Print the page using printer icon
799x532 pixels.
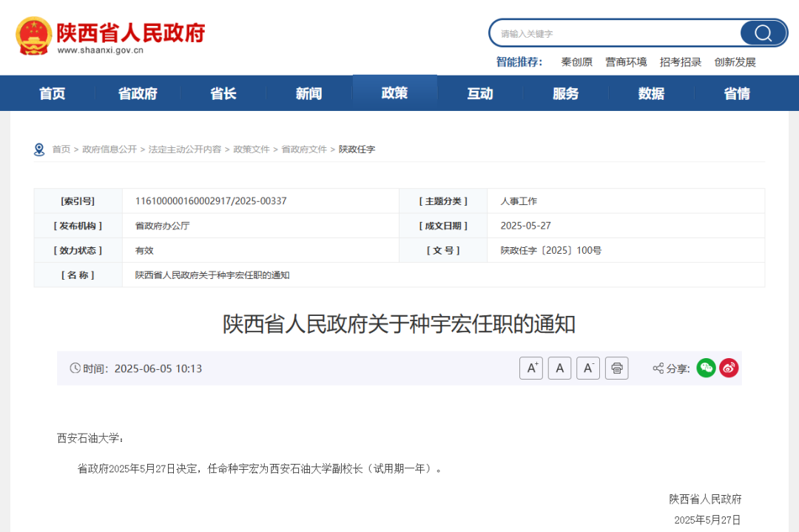coord(616,368)
